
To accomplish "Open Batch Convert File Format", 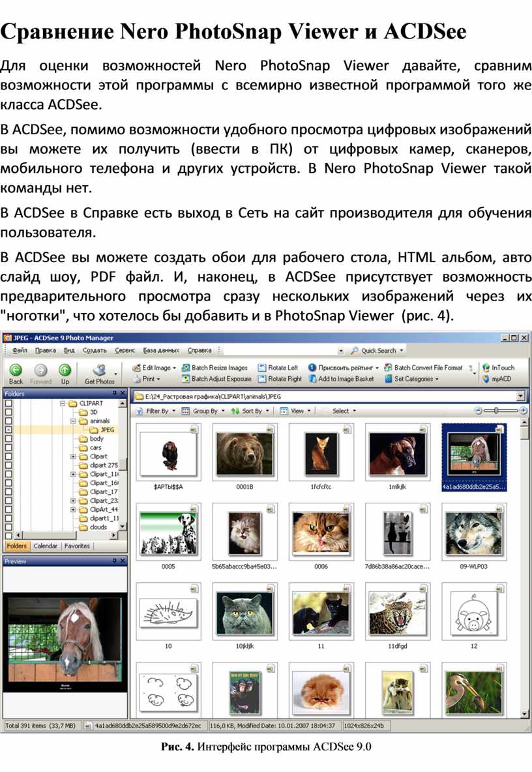I will click(x=423, y=368).
